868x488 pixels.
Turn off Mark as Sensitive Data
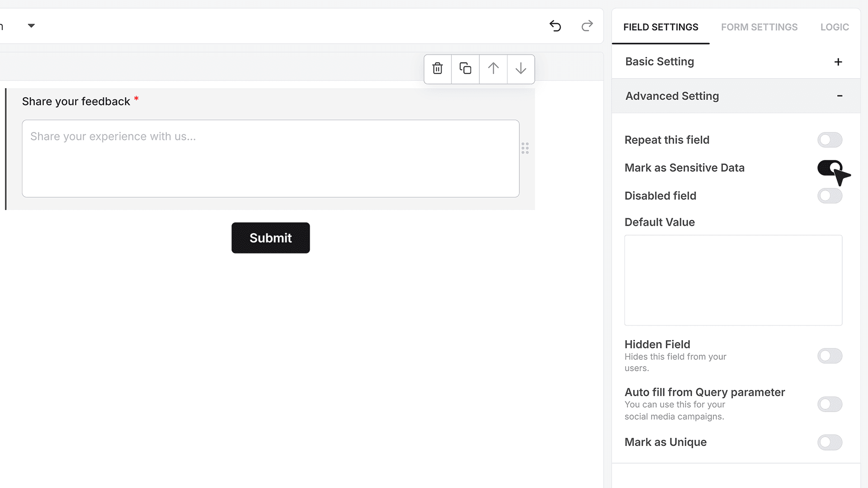pyautogui.click(x=830, y=168)
